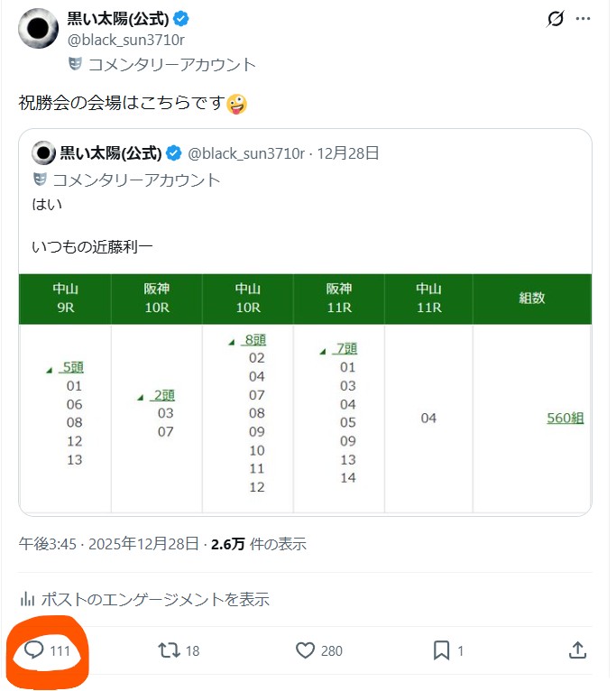Screen dimensions: 616x691
Task: Bookmark this post
Action: tap(441, 650)
